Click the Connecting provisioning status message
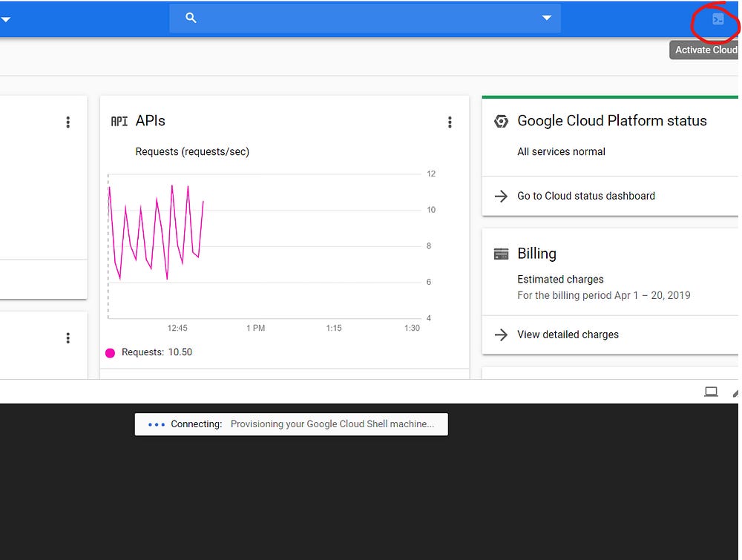 [x=291, y=424]
